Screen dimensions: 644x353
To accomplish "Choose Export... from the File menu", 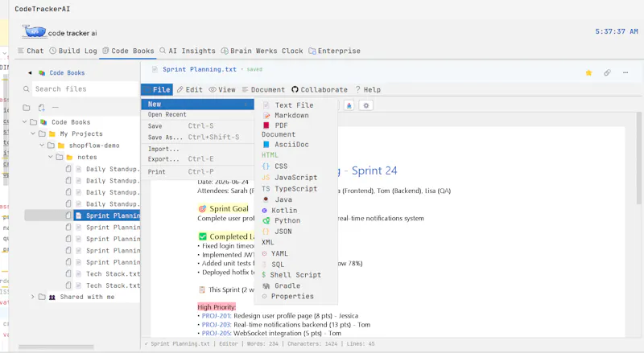I will coord(197,159).
